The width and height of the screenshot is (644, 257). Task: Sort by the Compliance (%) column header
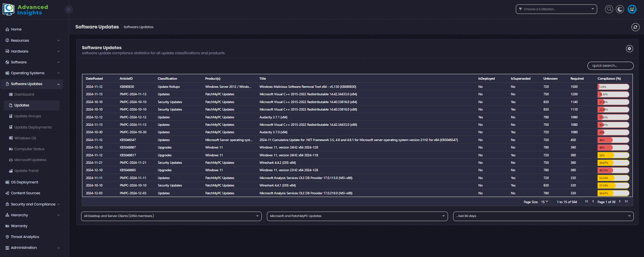tap(609, 79)
